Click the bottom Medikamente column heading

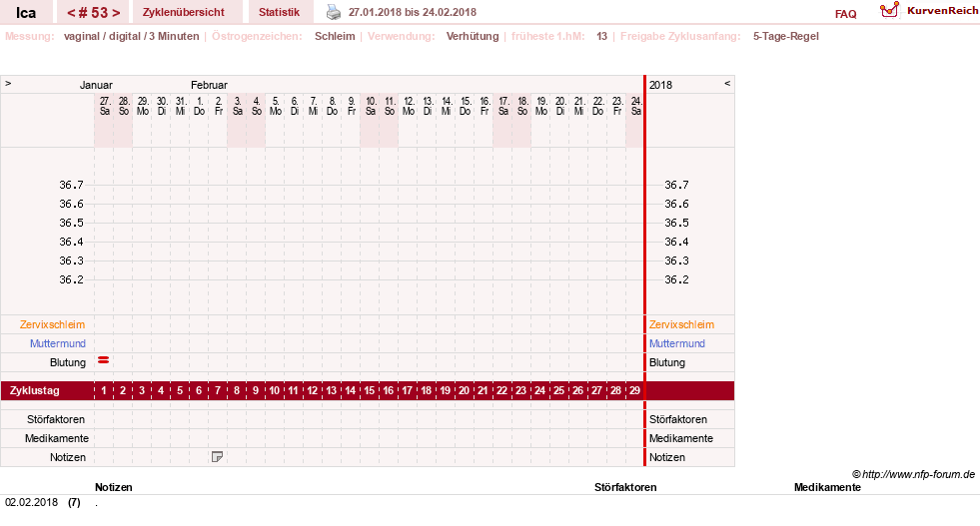[827, 487]
